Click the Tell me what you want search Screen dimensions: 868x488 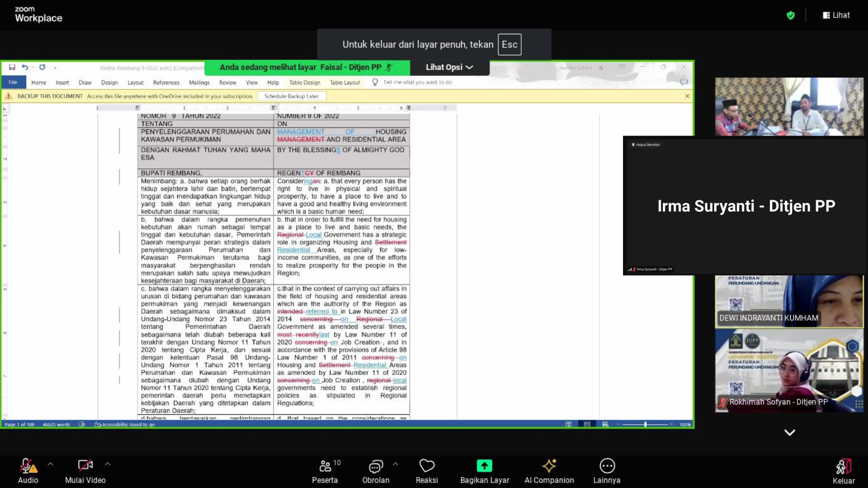418,82
